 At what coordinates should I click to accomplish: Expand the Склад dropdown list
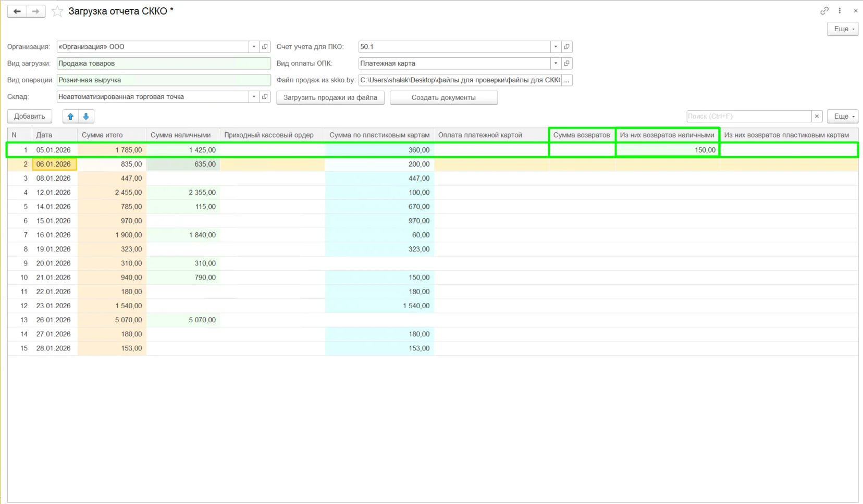click(x=254, y=97)
